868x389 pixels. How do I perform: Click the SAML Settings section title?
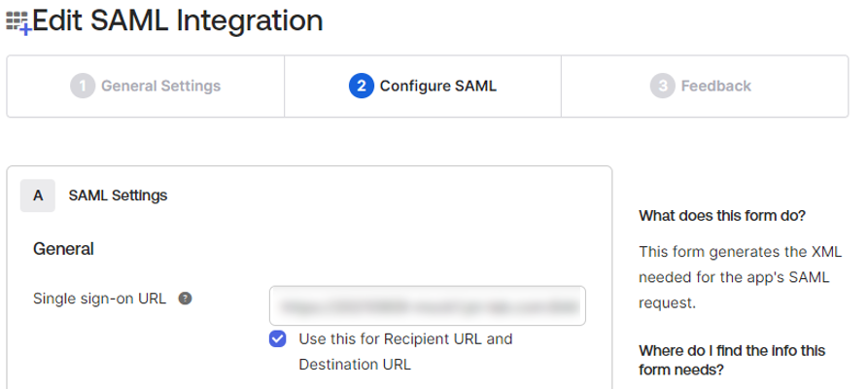[118, 195]
